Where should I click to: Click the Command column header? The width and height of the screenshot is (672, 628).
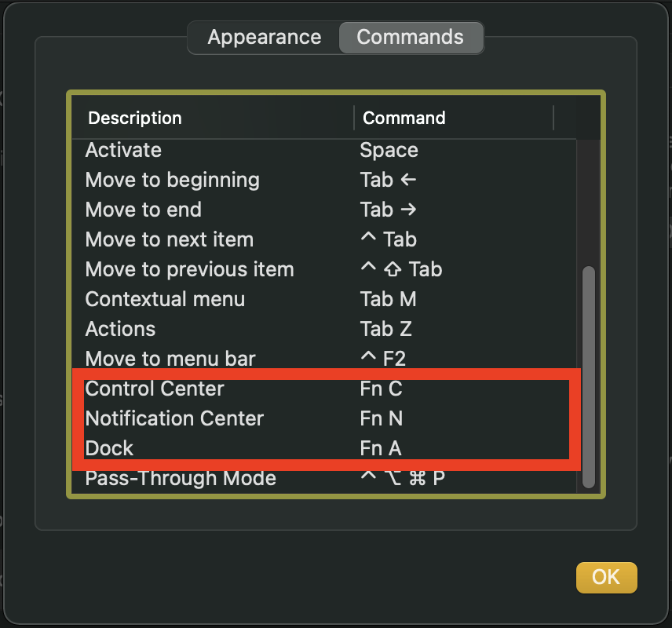(x=404, y=119)
